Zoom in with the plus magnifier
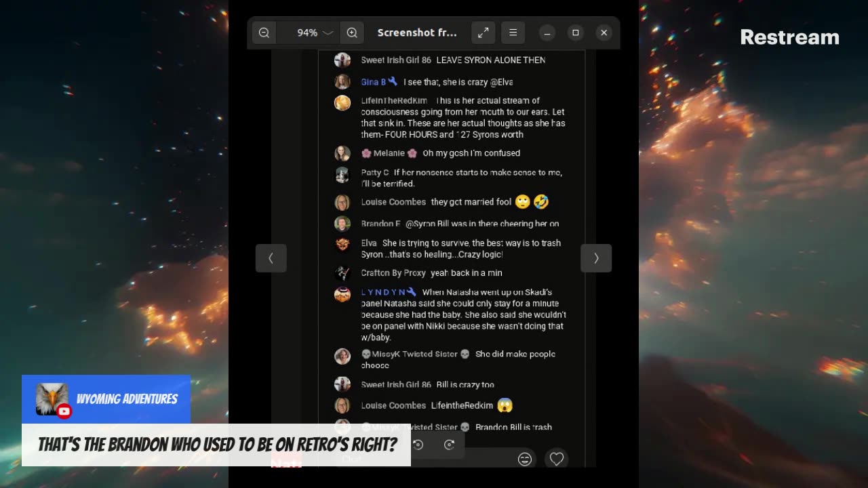Image resolution: width=868 pixels, height=488 pixels. click(x=352, y=33)
